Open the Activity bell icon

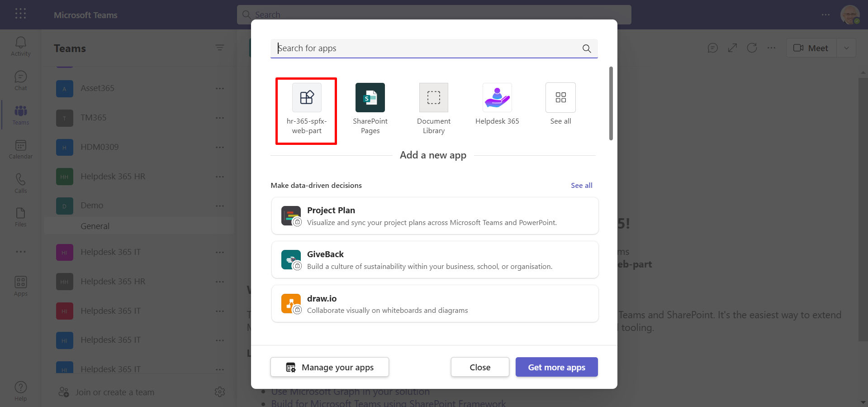pos(21,47)
